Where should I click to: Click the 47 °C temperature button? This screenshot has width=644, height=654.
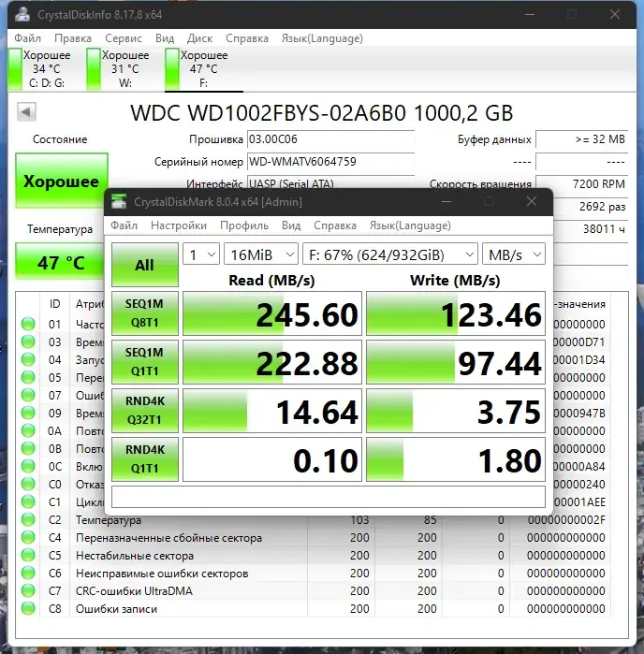tap(60, 263)
